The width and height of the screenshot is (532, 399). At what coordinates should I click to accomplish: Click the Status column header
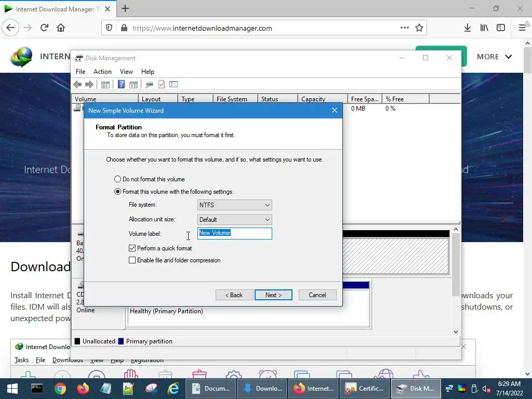pyautogui.click(x=277, y=99)
